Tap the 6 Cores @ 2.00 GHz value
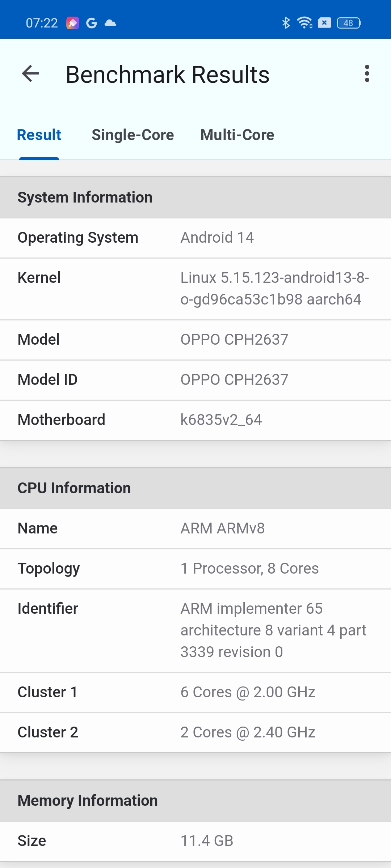Screen dimensions: 391x868 pyautogui.click(x=248, y=692)
